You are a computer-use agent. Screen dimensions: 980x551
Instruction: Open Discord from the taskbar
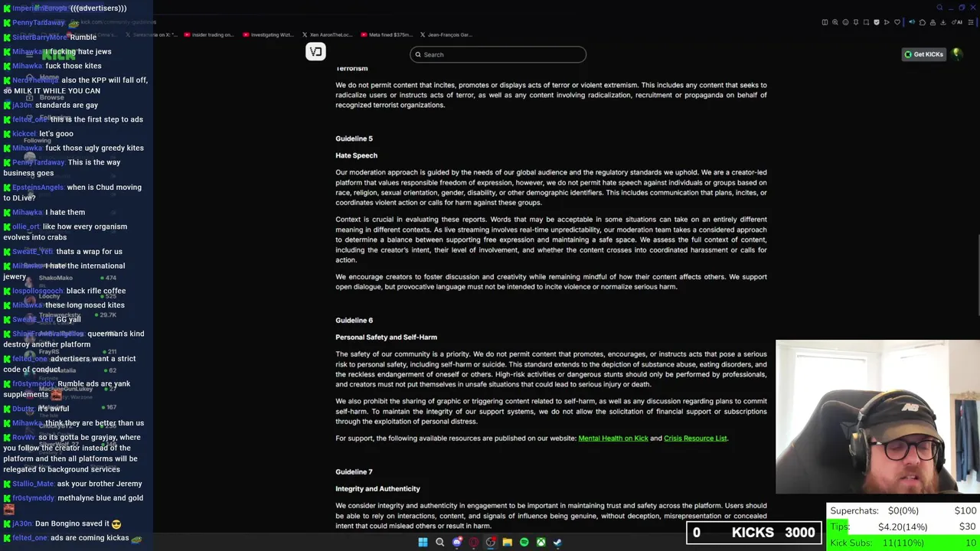click(x=457, y=542)
